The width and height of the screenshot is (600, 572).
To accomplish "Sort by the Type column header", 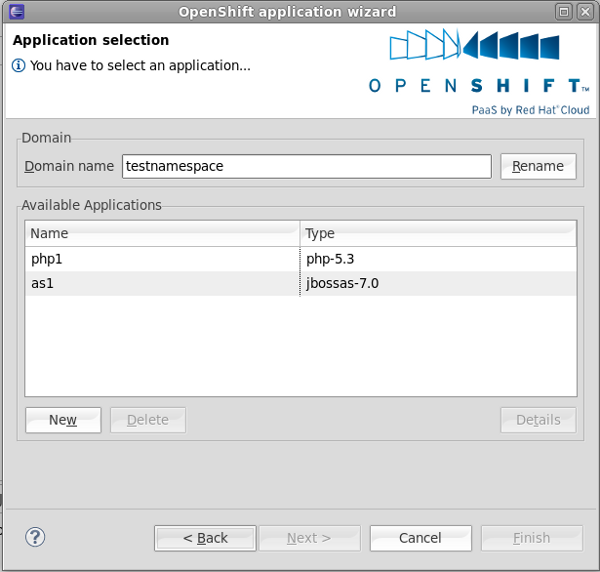I will click(438, 233).
